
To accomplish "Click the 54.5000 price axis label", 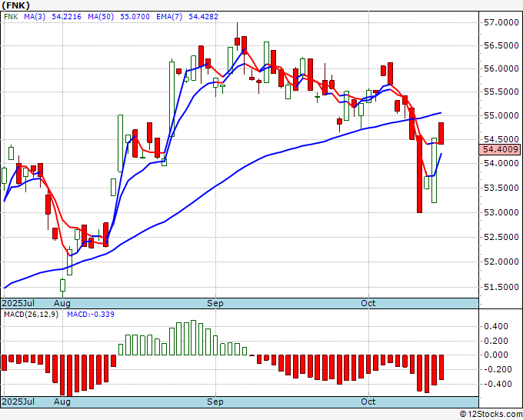I will pos(501,139).
